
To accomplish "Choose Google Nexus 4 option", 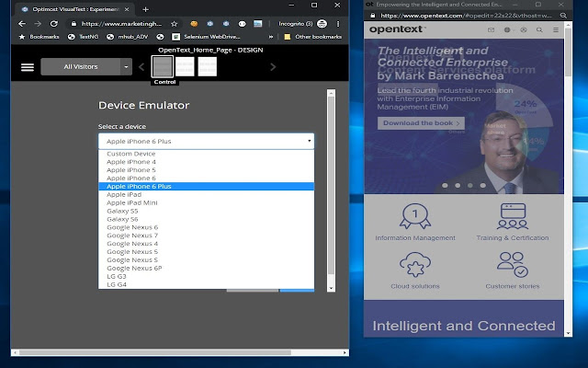I will pos(206,244).
